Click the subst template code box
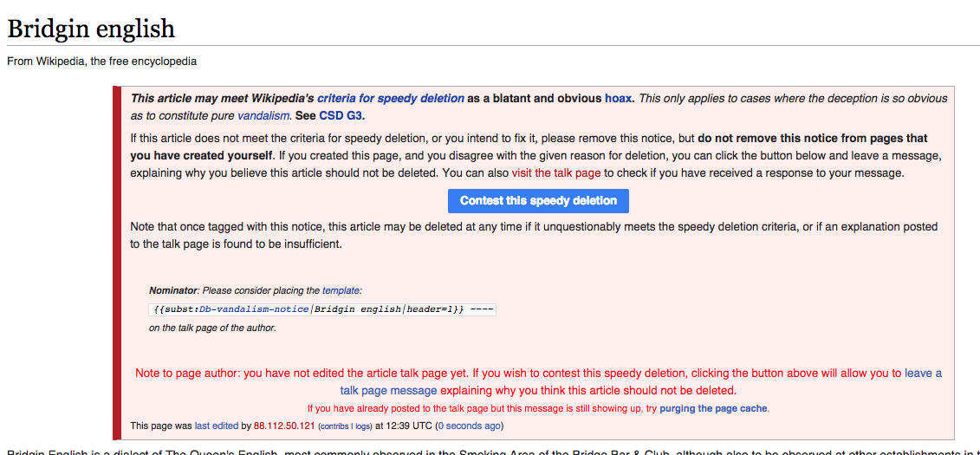The width and height of the screenshot is (980, 455). click(322, 309)
